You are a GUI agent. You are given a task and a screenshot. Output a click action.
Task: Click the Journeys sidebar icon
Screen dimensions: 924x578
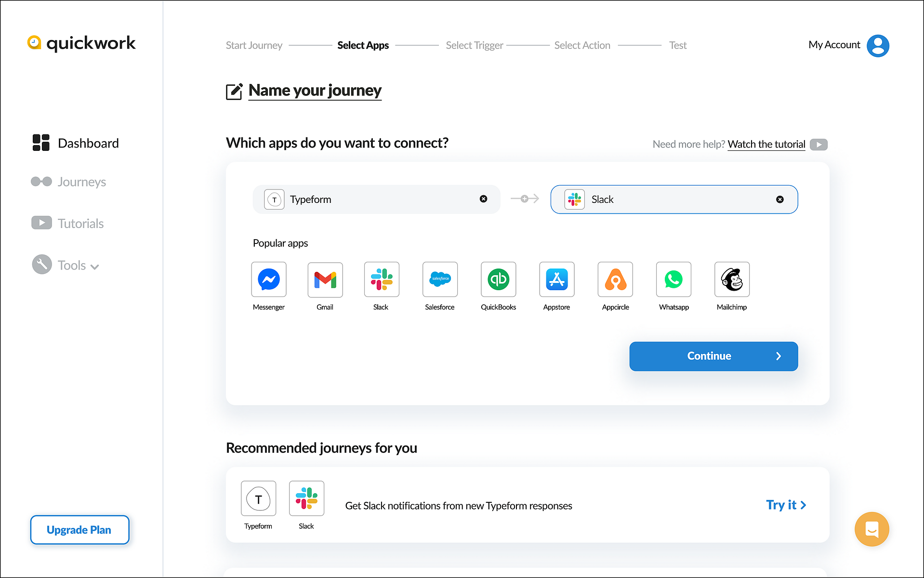click(41, 181)
